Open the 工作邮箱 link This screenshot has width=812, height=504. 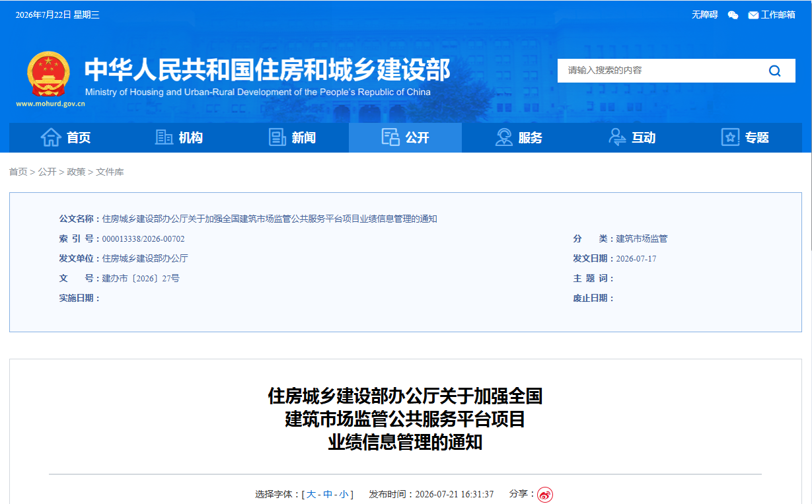[x=778, y=15]
